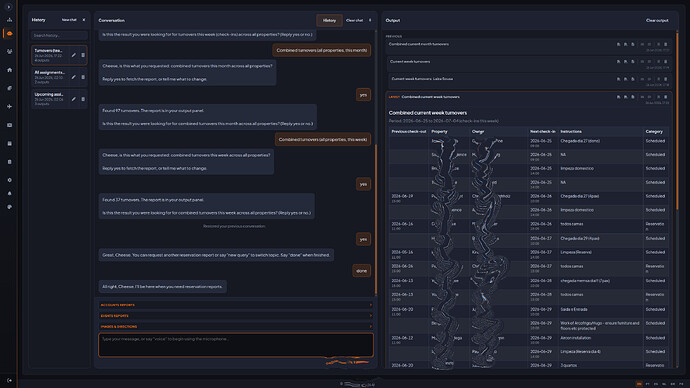The height and width of the screenshot is (388, 690).
Task: Click Clear output in the Output panel
Action: coord(657,20)
